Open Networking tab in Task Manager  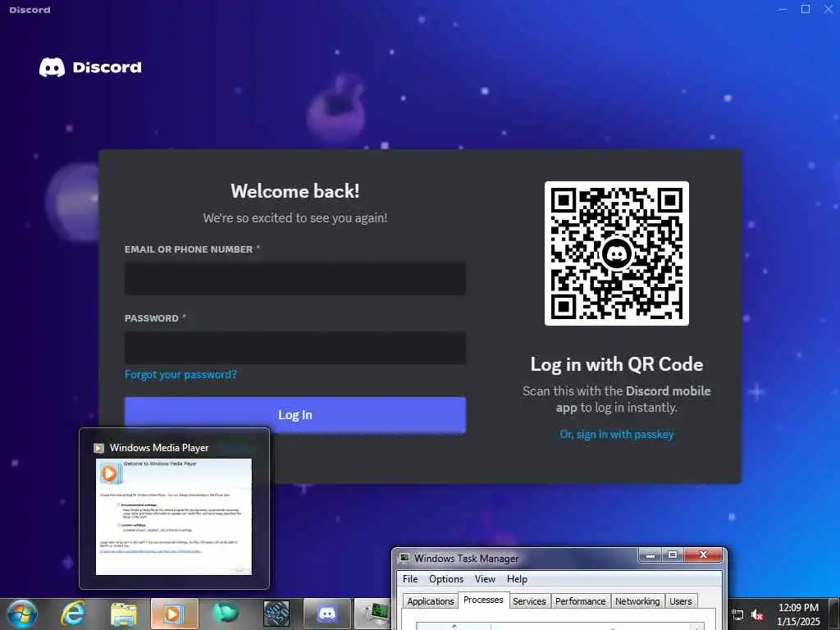(637, 601)
